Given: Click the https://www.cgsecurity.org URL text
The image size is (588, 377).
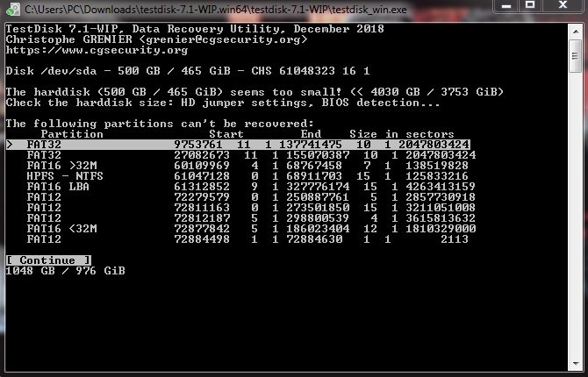Looking at the screenshot, I should pyautogui.click(x=97, y=50).
